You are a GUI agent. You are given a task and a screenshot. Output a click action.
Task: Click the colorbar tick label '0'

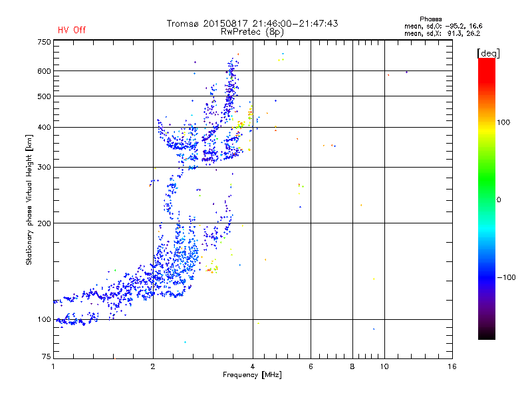[499, 200]
